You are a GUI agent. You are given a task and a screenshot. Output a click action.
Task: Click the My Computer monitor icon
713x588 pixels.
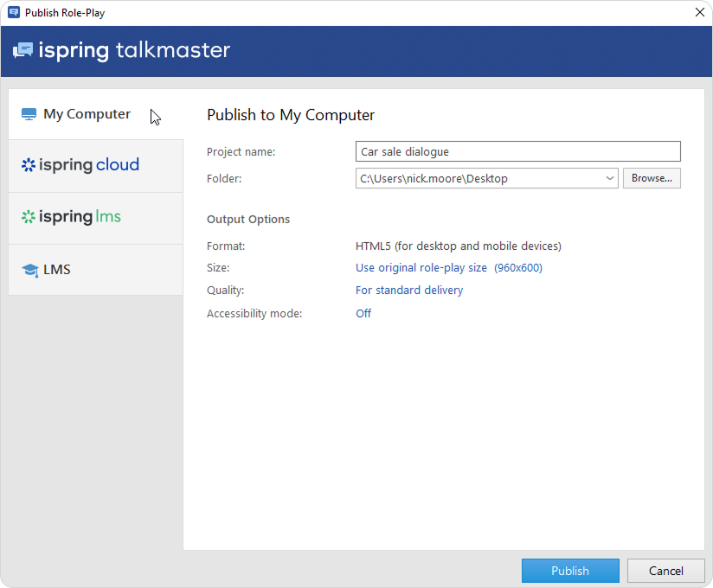click(x=29, y=114)
